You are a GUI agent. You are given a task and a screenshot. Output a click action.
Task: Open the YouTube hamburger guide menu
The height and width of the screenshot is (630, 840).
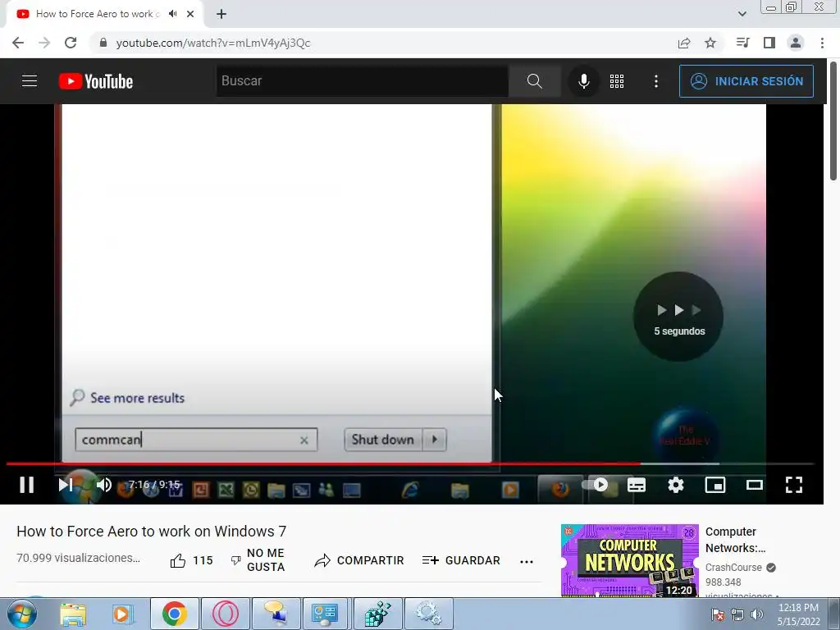click(30, 81)
